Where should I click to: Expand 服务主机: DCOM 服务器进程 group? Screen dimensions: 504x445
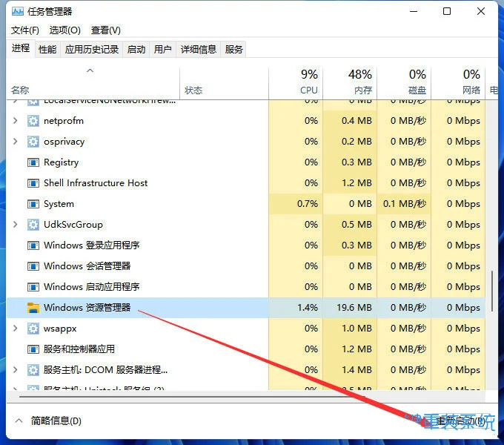pos(15,370)
